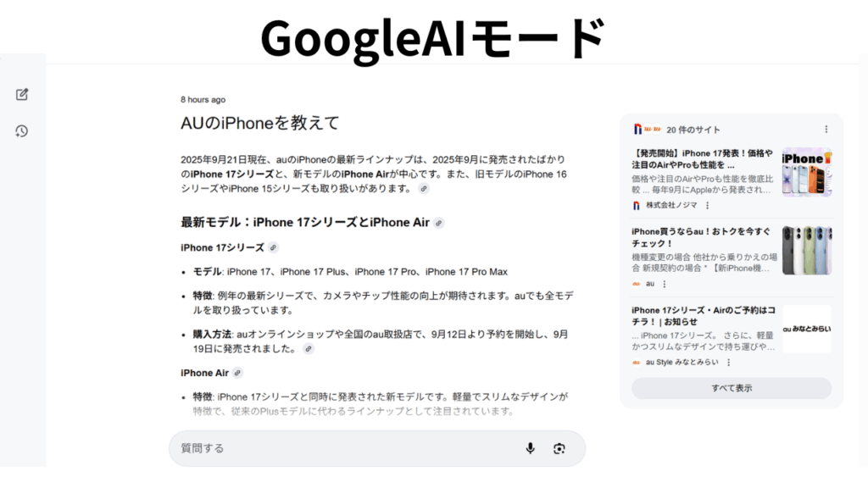
Task: Open iPhone 17シリーズ・Airのご予約 article link
Action: (x=703, y=316)
